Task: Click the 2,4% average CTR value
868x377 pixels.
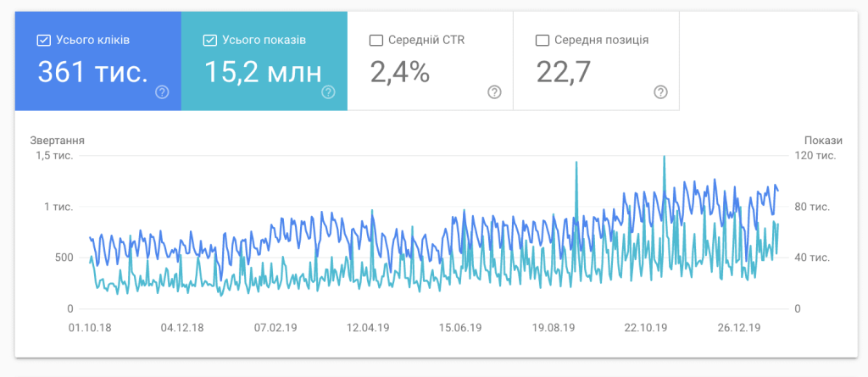Action: pyautogui.click(x=400, y=72)
